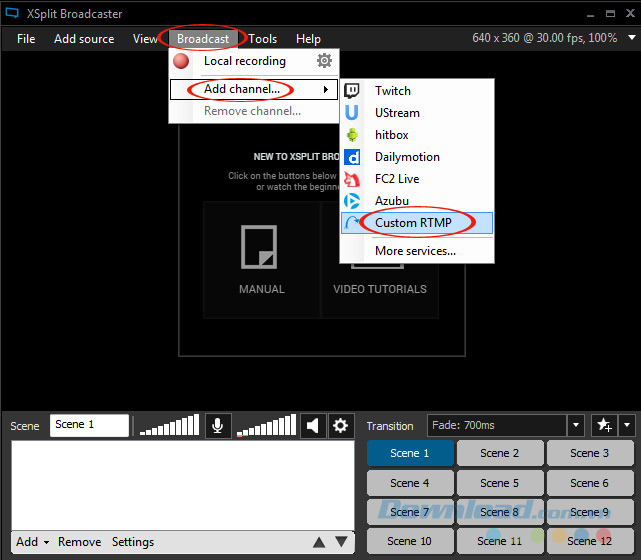
Task: Open the Add source dropdown in sources panel
Action: click(x=33, y=542)
